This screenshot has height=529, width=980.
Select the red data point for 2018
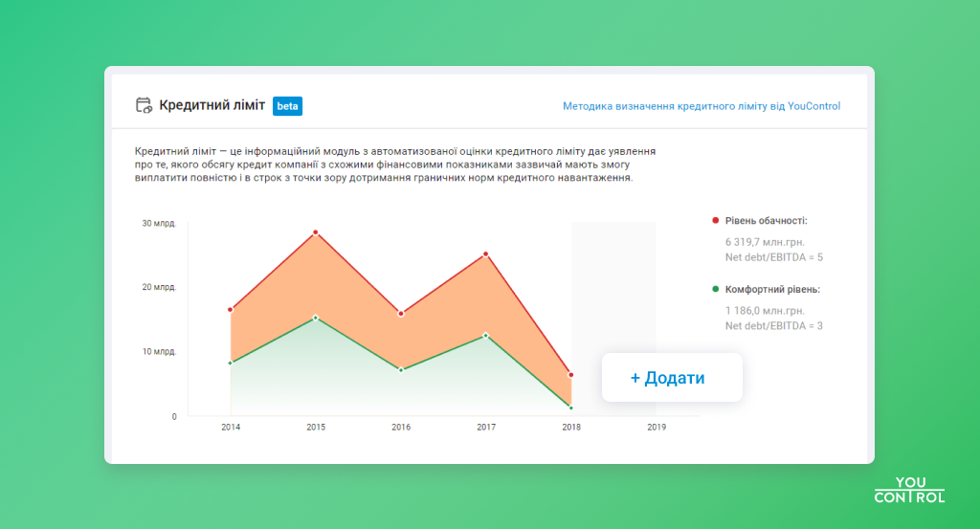(571, 375)
